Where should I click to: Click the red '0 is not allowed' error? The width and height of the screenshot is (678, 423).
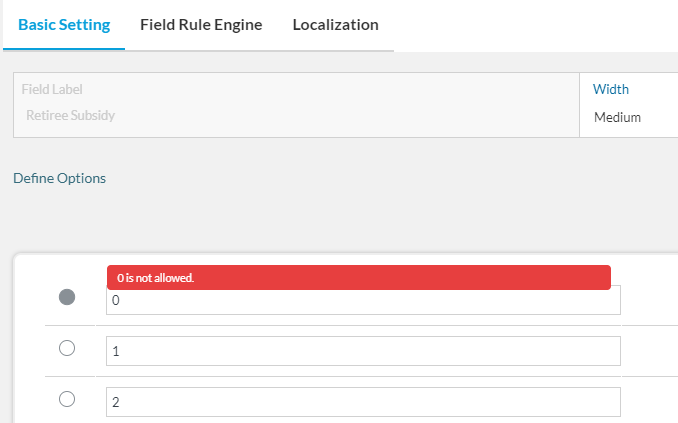click(x=359, y=278)
